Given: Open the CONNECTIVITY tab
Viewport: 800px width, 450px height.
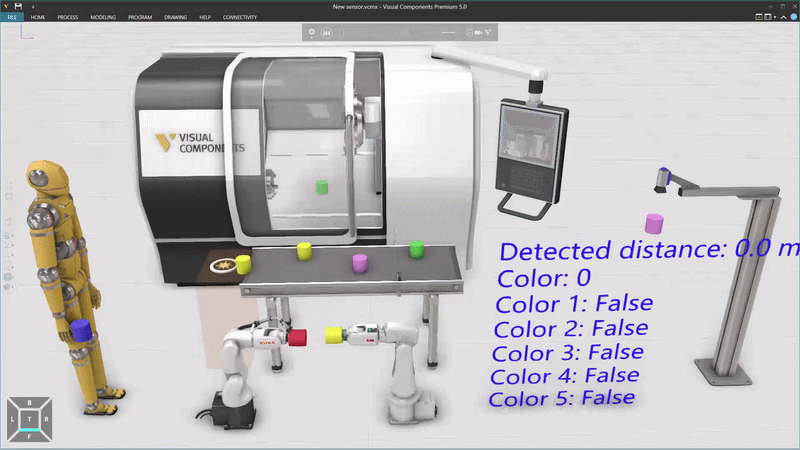Looking at the screenshot, I should 240,18.
